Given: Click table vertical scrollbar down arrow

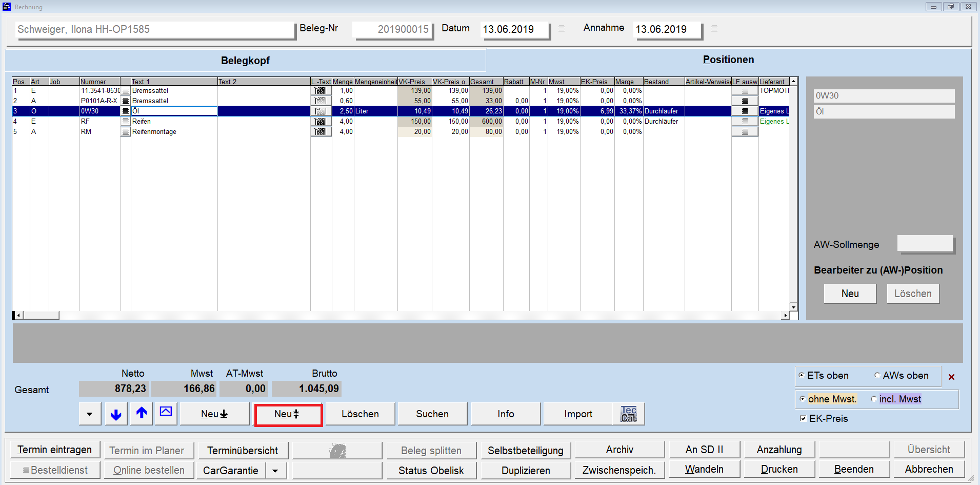Looking at the screenshot, I should pos(793,307).
